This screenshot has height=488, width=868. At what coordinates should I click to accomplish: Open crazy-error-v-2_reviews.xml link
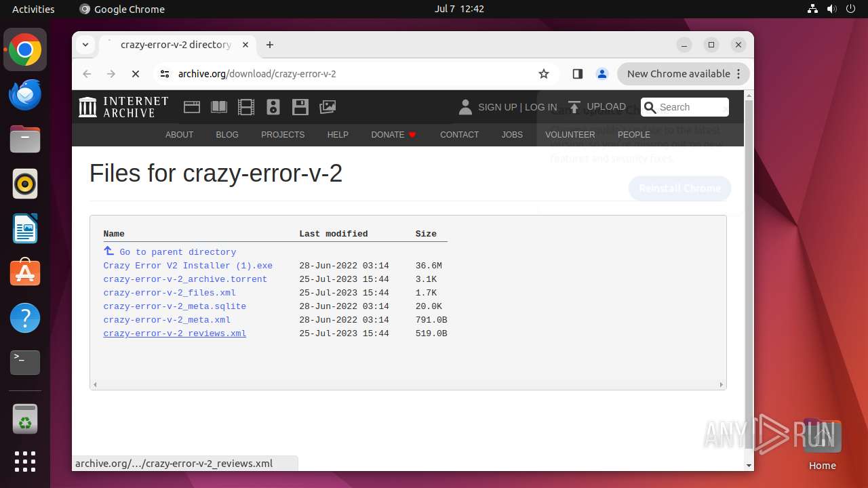point(174,333)
